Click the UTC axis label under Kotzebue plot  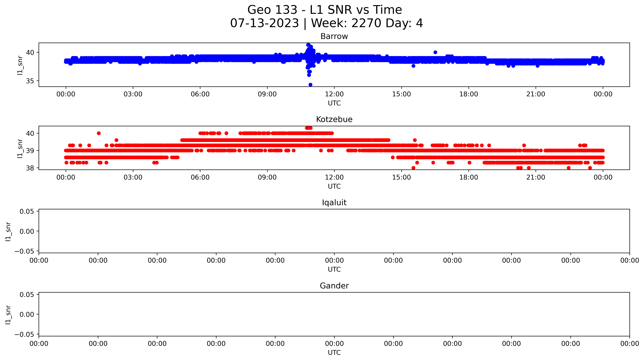[x=334, y=186]
